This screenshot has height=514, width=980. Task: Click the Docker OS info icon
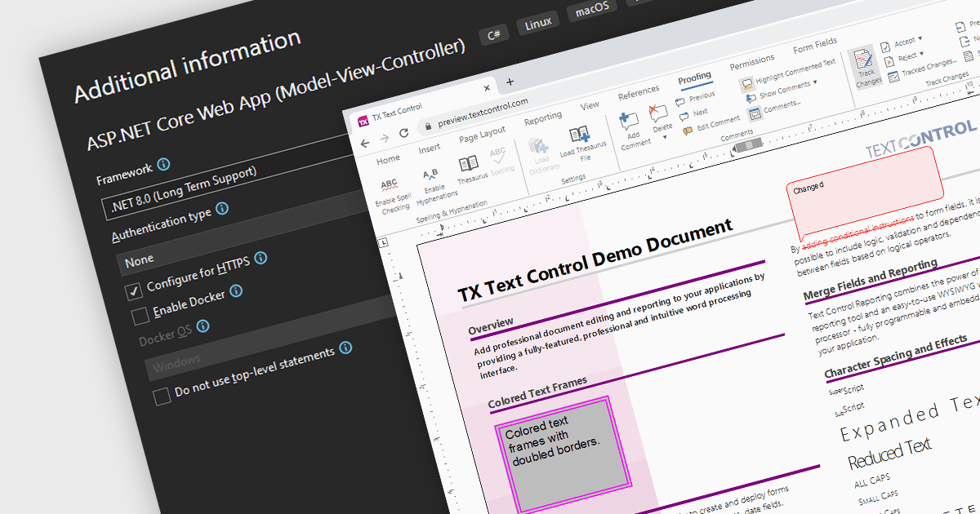point(203,326)
